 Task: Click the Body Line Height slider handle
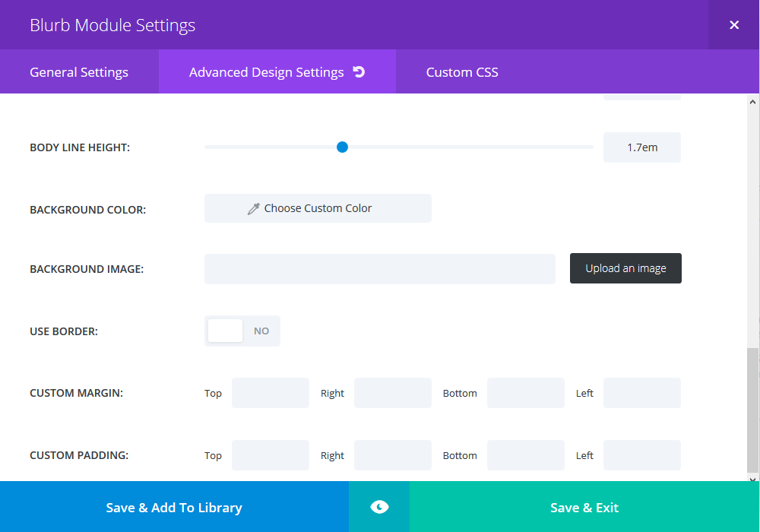[x=342, y=147]
